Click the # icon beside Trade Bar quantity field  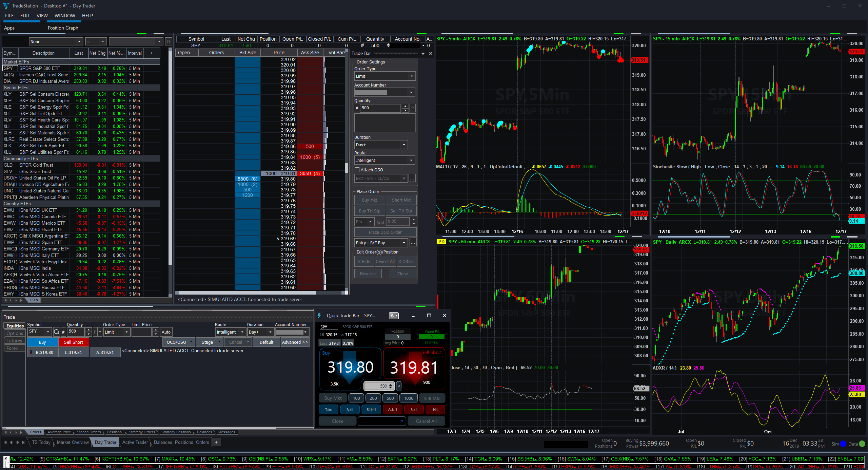(357, 108)
